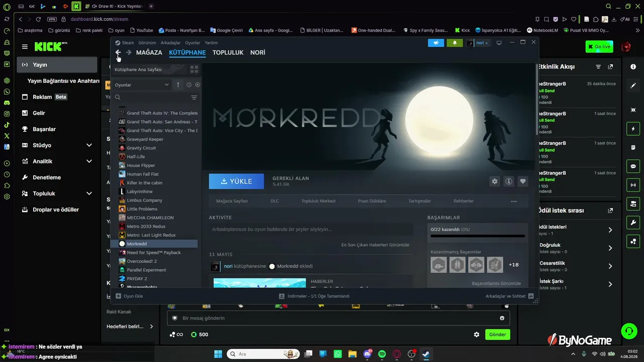This screenshot has width=644, height=362.
Task: Open Kick chat settings gear
Action: click(476, 334)
